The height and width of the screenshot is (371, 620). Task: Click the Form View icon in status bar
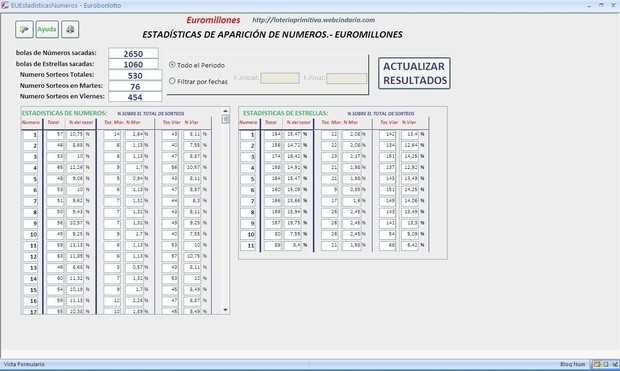click(597, 364)
